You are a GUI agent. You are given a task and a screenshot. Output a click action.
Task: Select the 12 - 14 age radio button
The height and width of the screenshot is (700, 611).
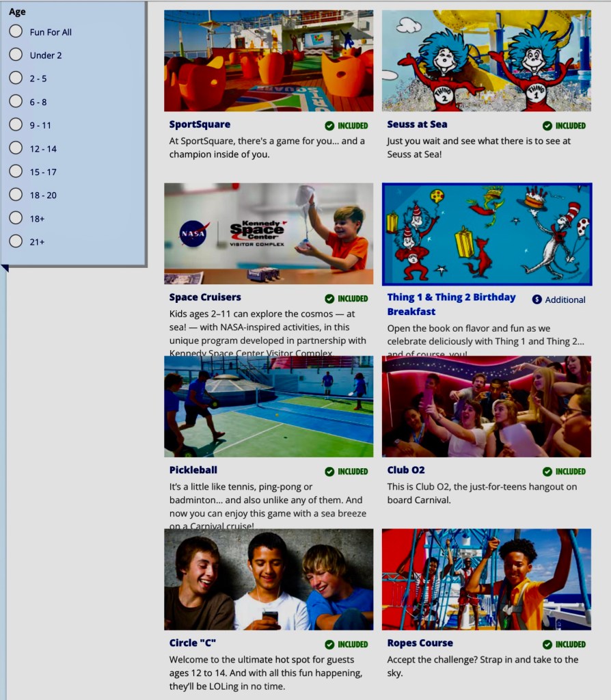click(16, 148)
